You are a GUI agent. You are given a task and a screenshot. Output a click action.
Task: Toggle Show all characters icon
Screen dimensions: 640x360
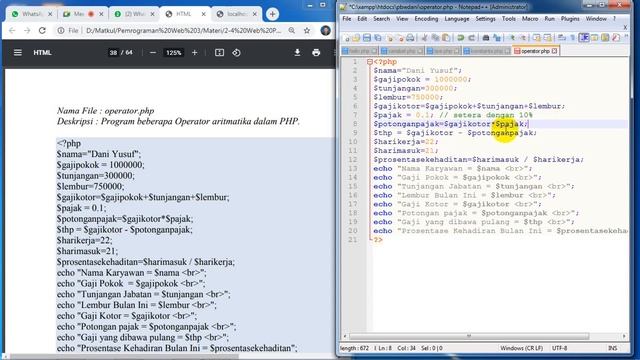(x=573, y=38)
